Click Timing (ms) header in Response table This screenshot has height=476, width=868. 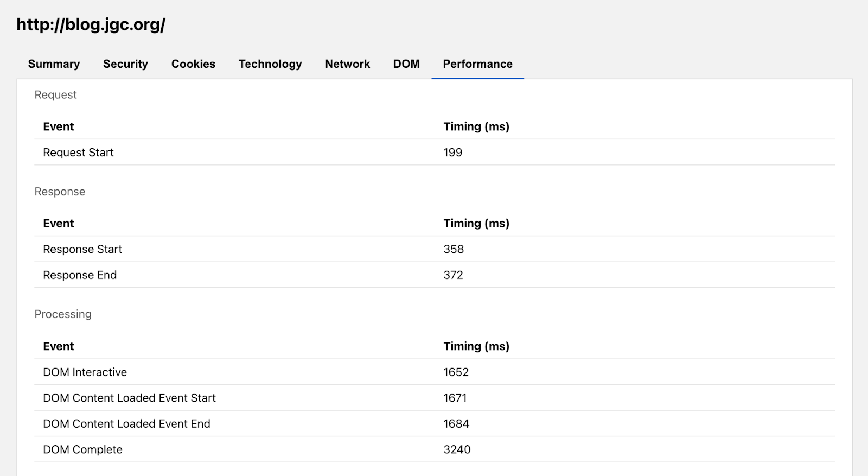coord(476,224)
